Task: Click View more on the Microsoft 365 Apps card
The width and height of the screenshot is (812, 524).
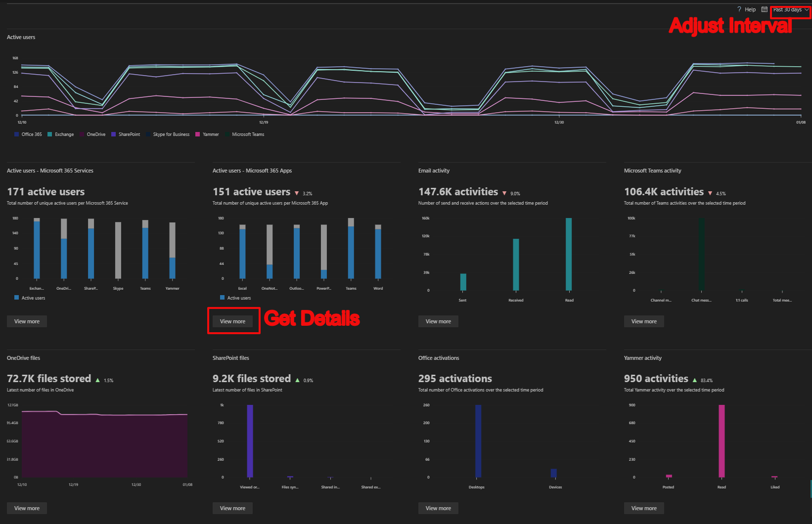Action: pos(232,321)
